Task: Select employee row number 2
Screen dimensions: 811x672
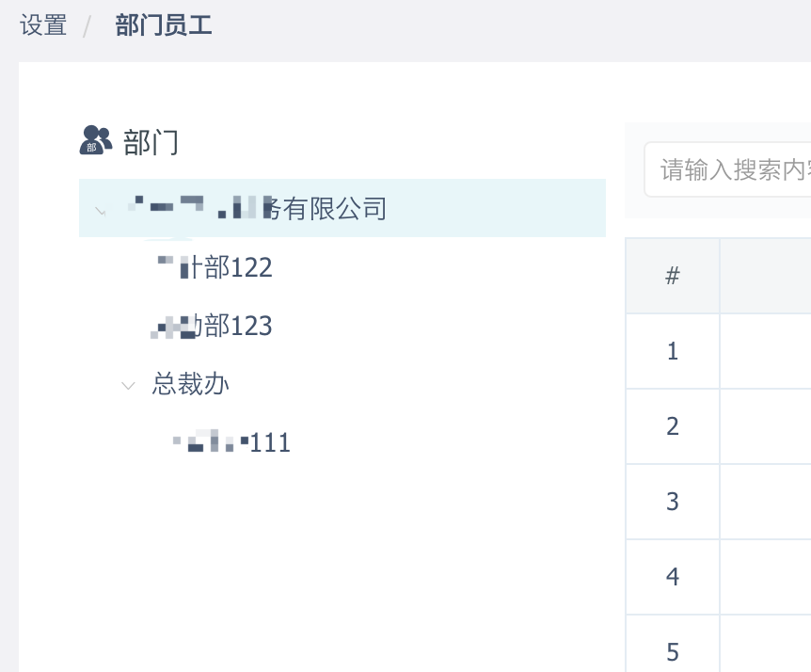Action: pyautogui.click(x=672, y=425)
